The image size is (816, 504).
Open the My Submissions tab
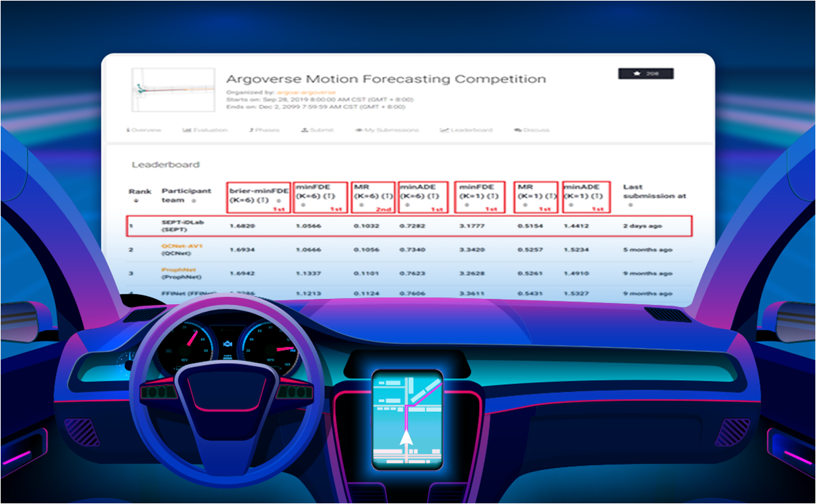387,130
